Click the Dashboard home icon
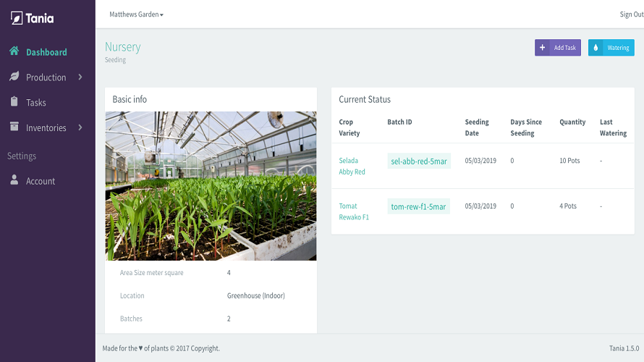The image size is (644, 362). (x=14, y=51)
